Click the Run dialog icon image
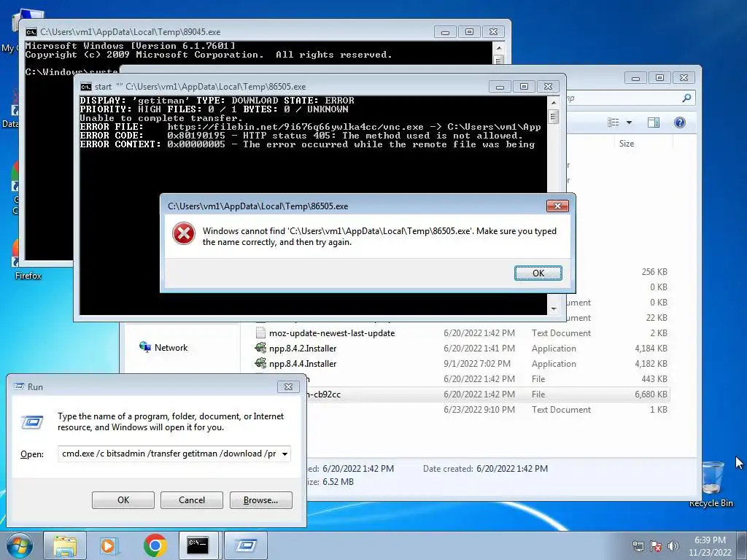This screenshot has height=560, width=747. (32, 422)
